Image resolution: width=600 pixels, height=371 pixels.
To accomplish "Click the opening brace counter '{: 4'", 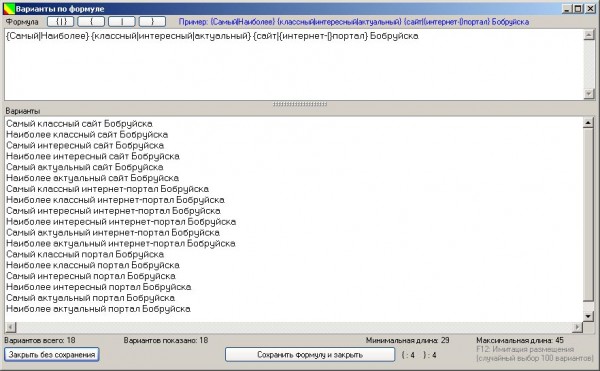I will (x=408, y=355).
